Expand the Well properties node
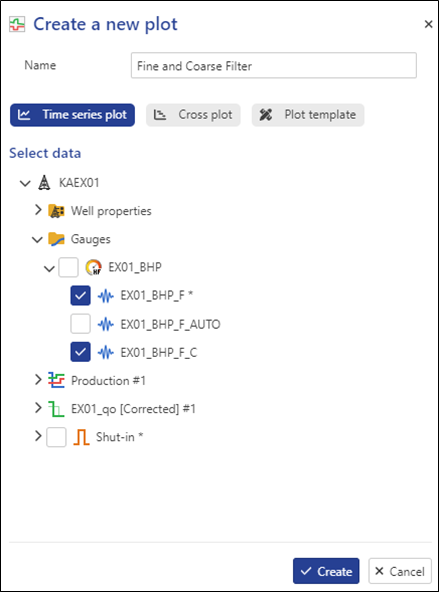 pyautogui.click(x=38, y=210)
